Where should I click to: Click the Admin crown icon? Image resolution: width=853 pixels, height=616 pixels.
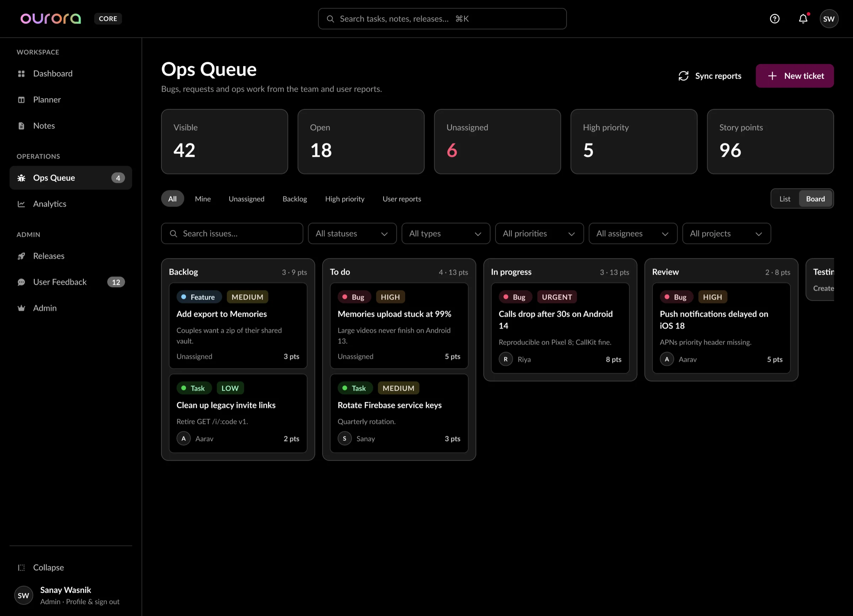(21, 308)
